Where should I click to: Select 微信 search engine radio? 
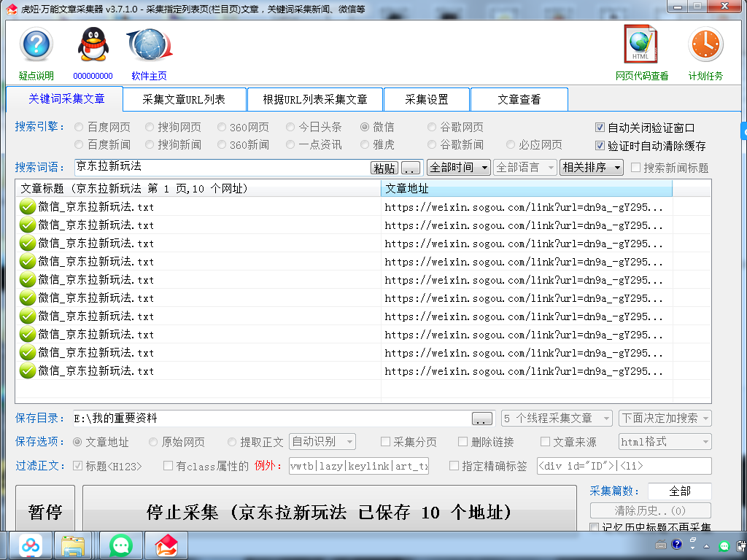click(365, 127)
